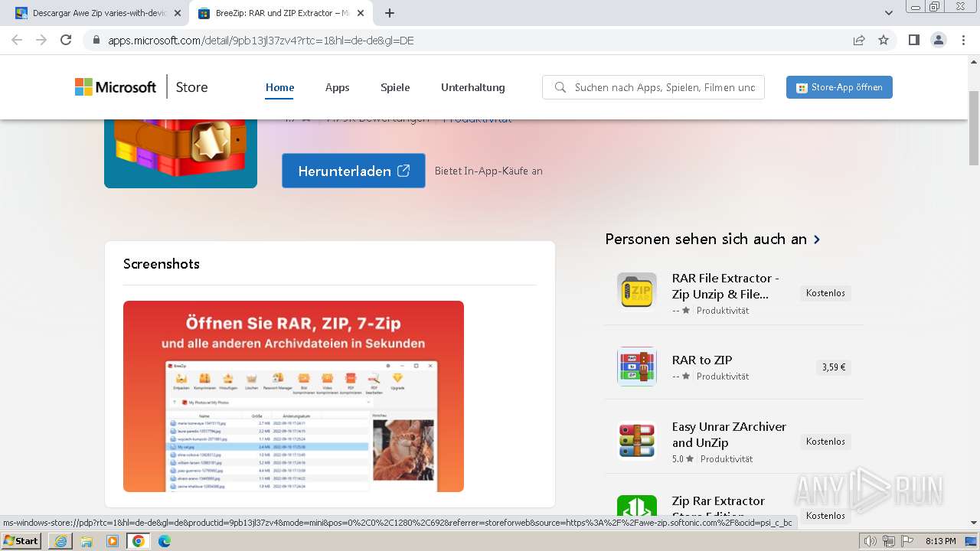Select the Apps navigation tab
The image size is (980, 551).
(x=337, y=87)
